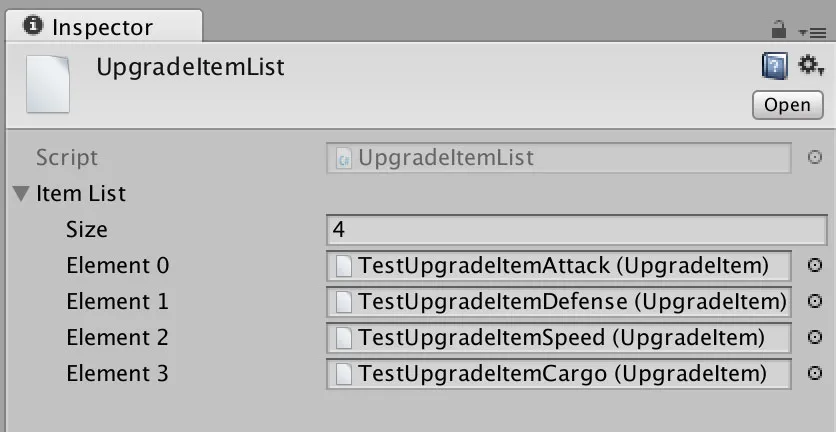
Task: Collapse the Item List foldout triangle
Action: (x=22, y=194)
